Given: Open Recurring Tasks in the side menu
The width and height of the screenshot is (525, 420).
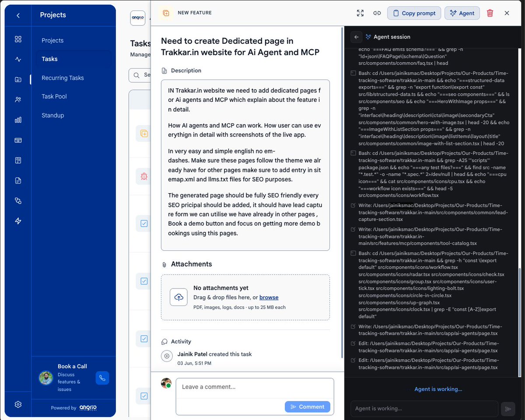Looking at the screenshot, I should (63, 78).
